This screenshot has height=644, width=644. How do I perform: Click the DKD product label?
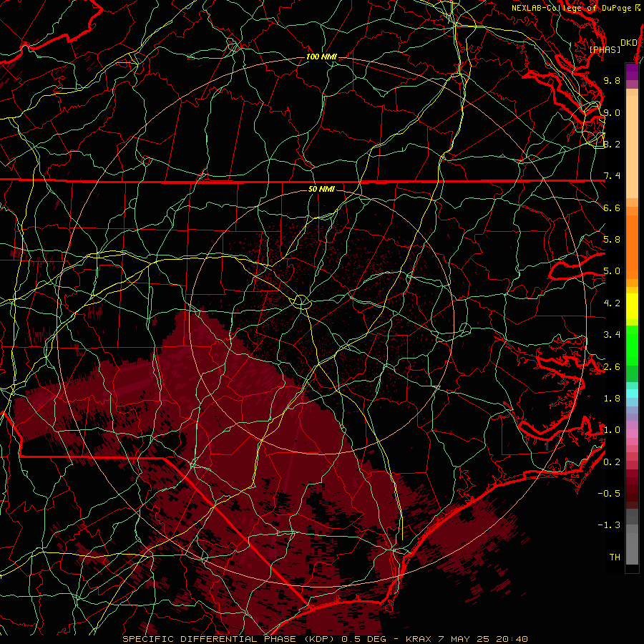click(x=628, y=43)
